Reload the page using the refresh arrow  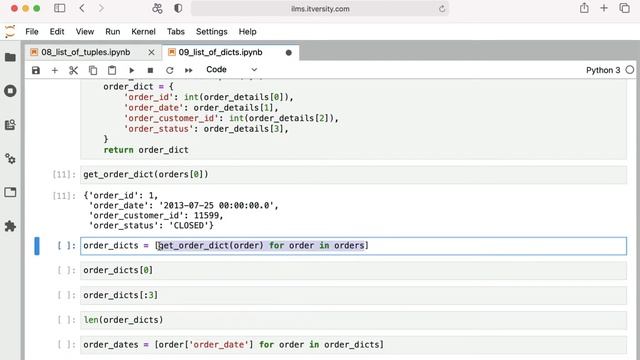tap(442, 9)
